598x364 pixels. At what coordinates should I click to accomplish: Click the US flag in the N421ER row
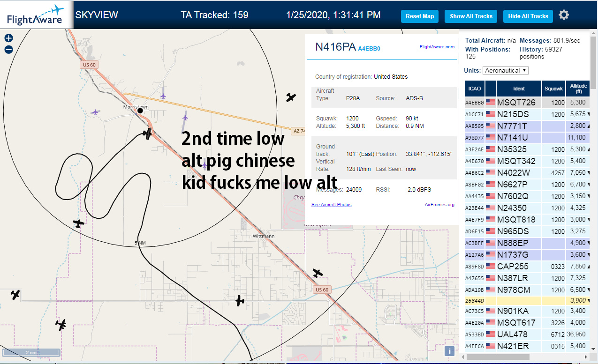[x=491, y=346]
